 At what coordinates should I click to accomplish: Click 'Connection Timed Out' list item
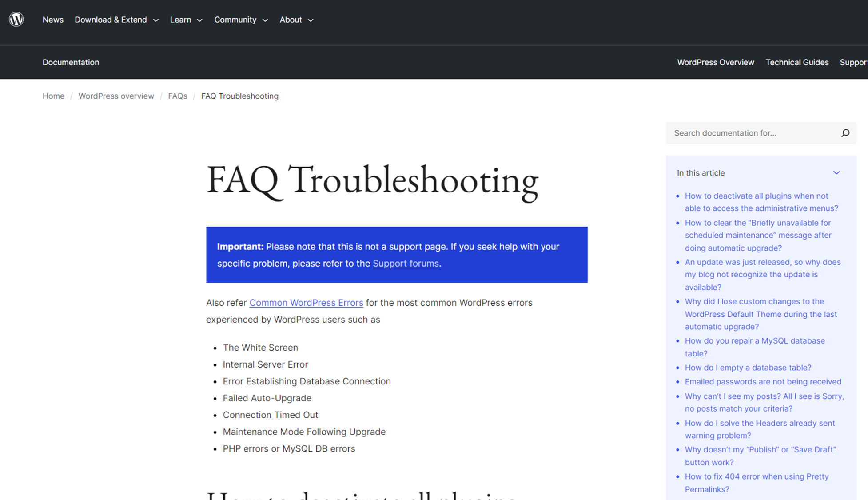pos(271,415)
